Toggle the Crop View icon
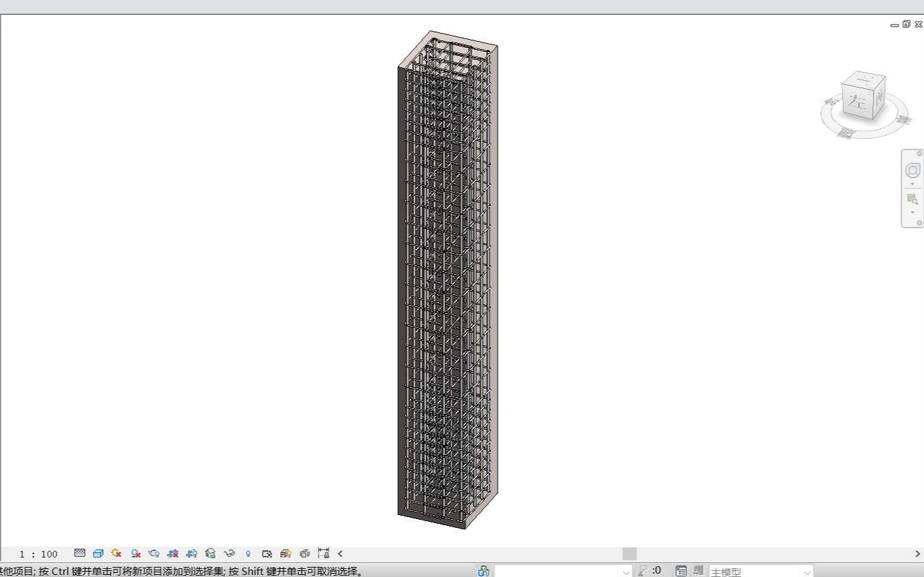 tap(173, 553)
